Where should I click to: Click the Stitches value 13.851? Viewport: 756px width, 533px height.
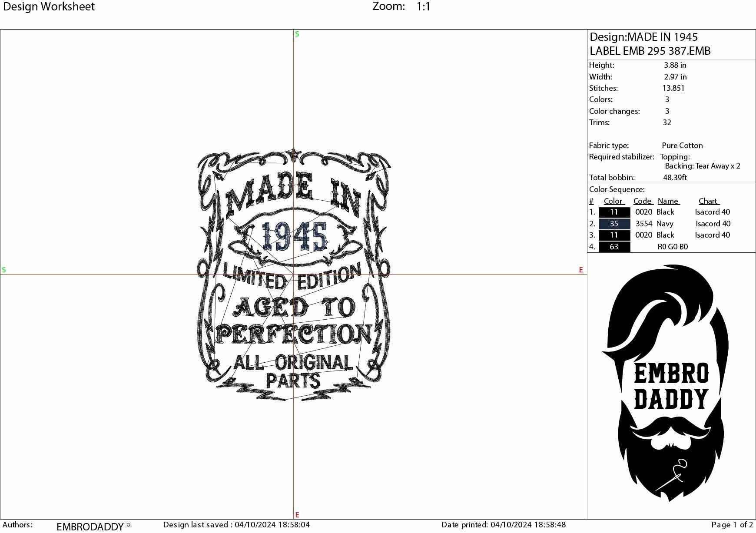[x=673, y=88]
